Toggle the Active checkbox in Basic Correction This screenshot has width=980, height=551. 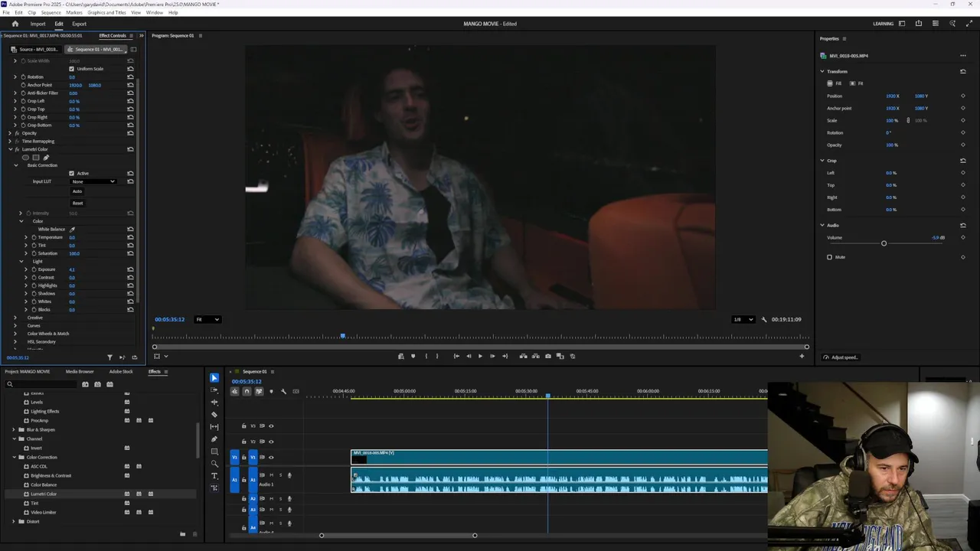(x=72, y=174)
